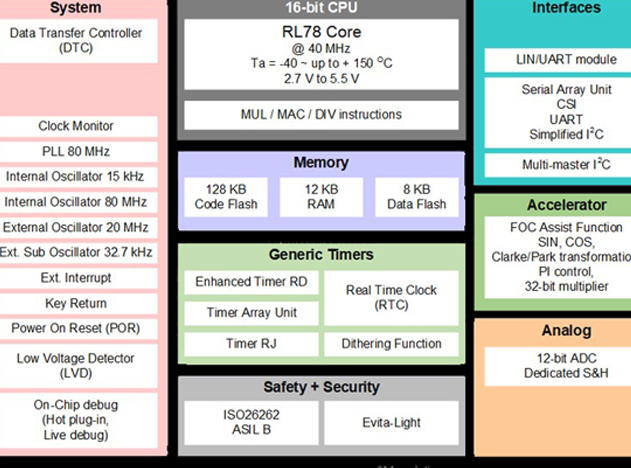Select the LIN/UART module block

point(558,60)
